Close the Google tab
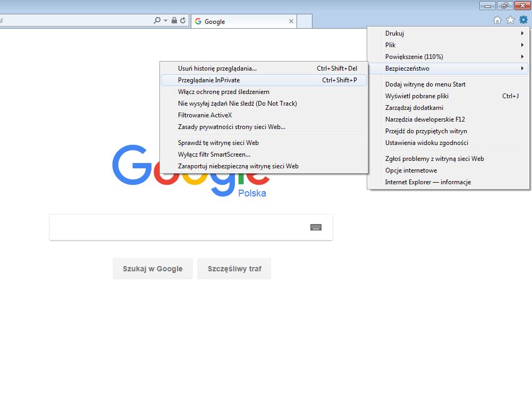Viewport: 532px width, 394px height. [291, 21]
